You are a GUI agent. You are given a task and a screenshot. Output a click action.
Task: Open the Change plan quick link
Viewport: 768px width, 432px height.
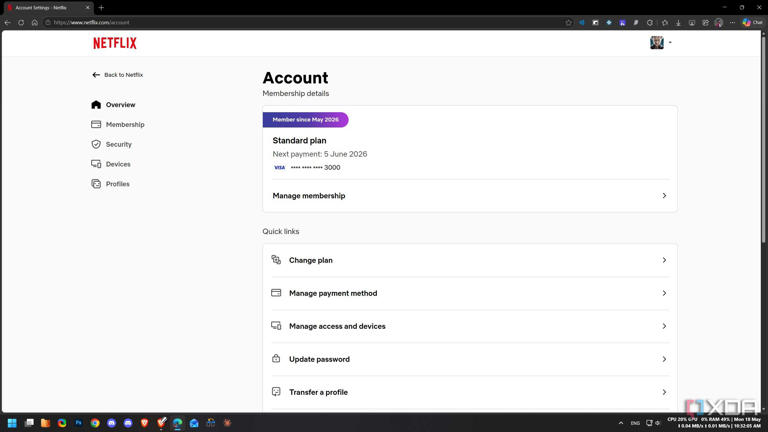pos(470,260)
